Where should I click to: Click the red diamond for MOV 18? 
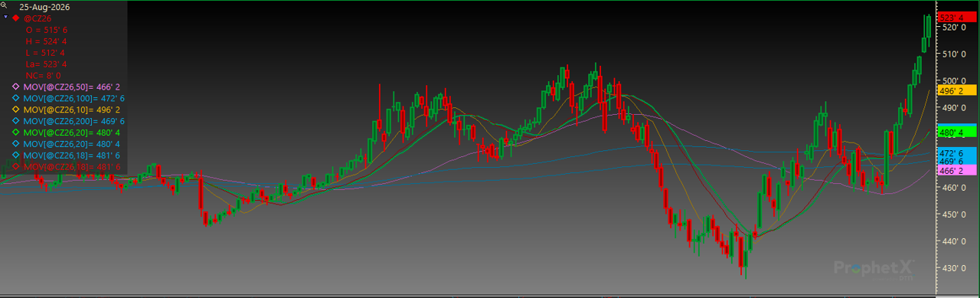point(15,166)
